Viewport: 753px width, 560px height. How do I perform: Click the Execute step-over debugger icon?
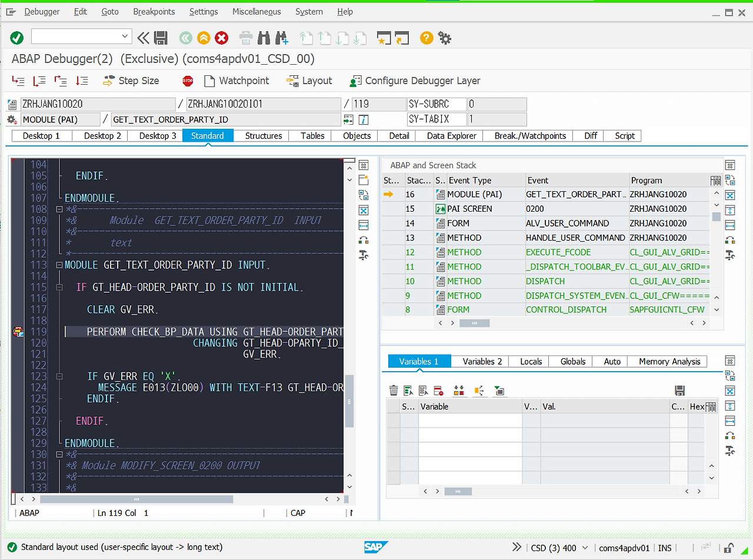(39, 81)
